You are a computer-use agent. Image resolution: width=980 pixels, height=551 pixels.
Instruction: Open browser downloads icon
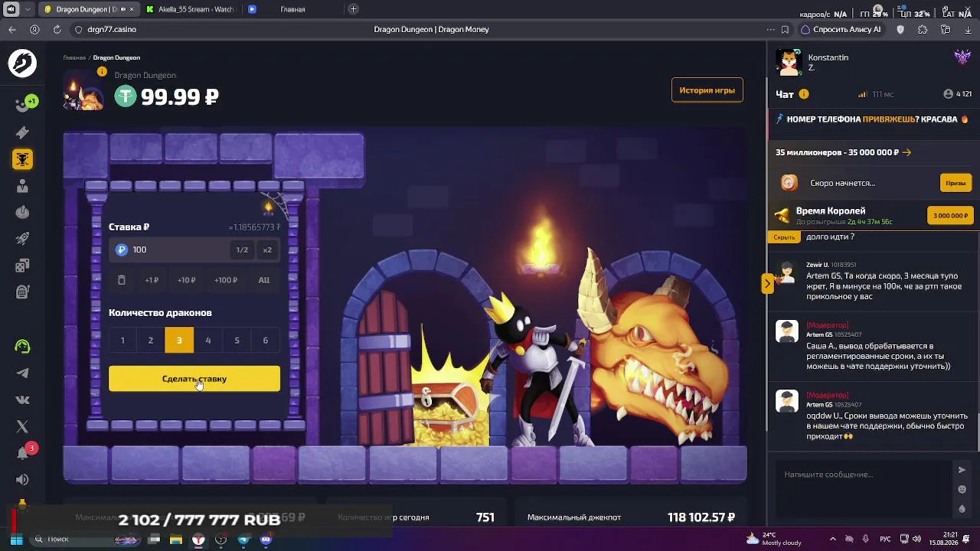point(968,30)
